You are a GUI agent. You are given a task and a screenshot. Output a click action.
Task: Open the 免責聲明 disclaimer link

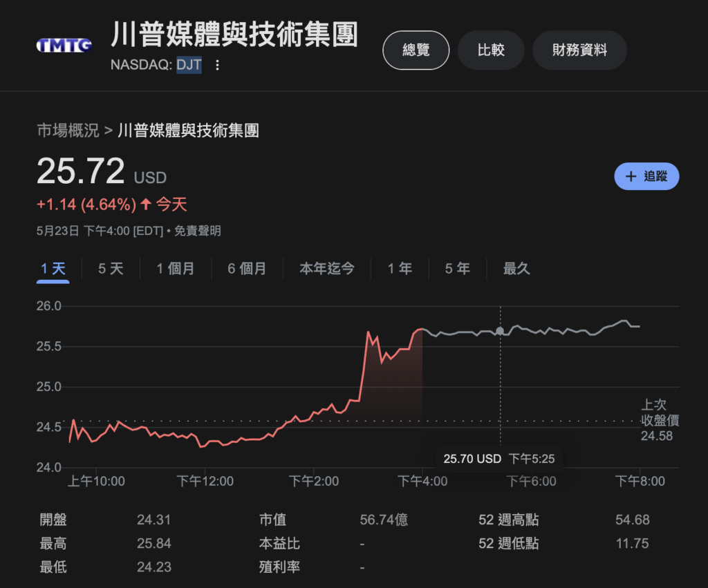(x=197, y=231)
